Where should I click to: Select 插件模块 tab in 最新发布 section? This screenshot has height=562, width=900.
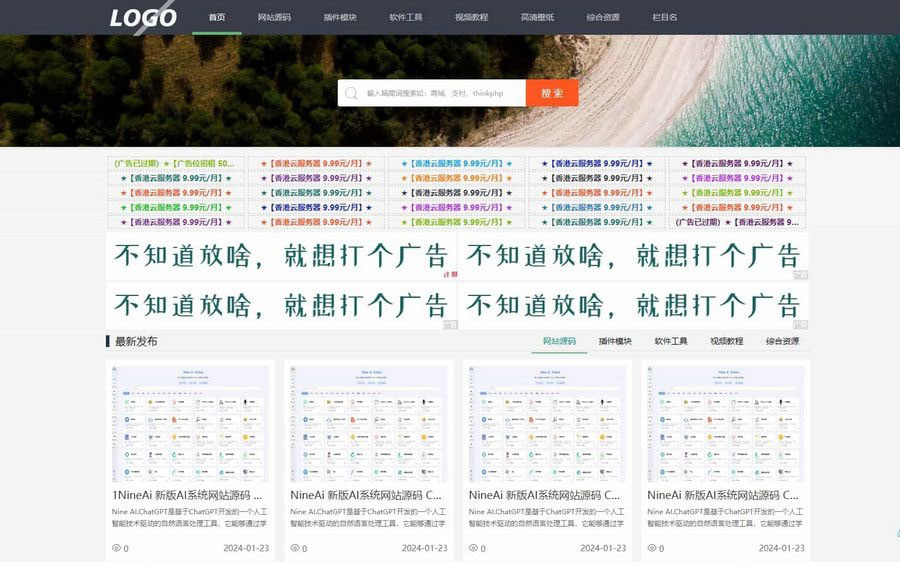pos(615,341)
